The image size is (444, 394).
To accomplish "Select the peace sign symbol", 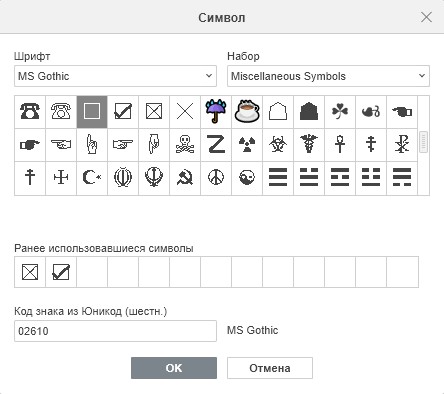I will [x=216, y=178].
